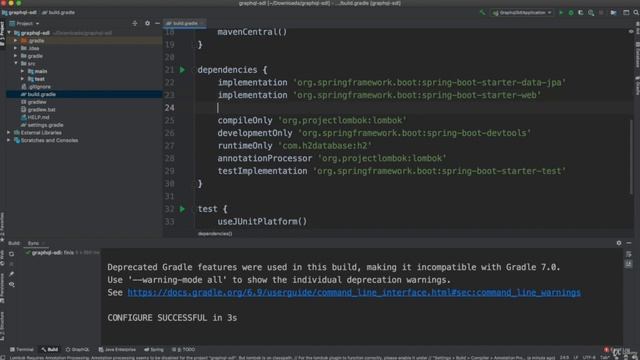This screenshot has width=640, height=360.
Task: Open the Project panel settings gear
Action: click(x=147, y=24)
